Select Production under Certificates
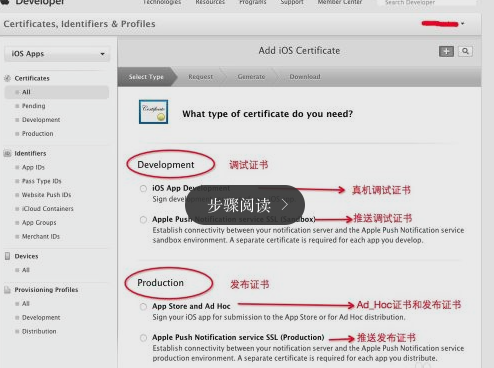 point(37,134)
